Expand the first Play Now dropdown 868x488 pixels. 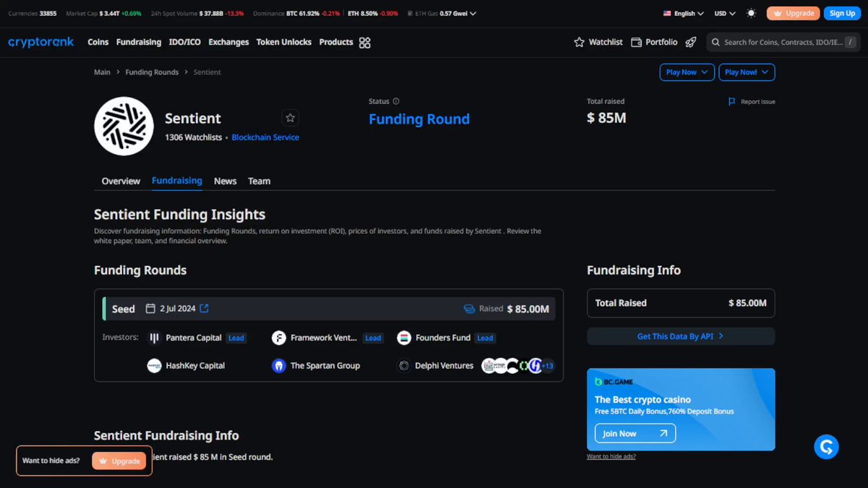point(687,72)
